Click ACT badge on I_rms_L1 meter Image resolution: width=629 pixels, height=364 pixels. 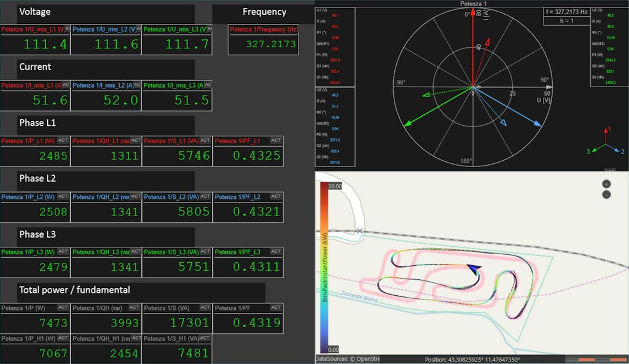[66, 85]
